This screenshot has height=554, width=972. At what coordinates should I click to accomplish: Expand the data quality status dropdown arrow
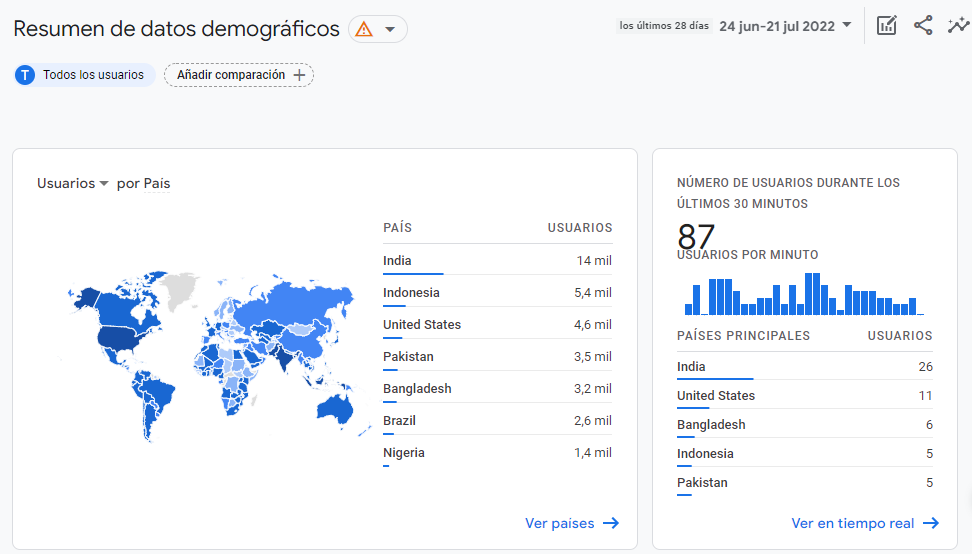click(390, 30)
